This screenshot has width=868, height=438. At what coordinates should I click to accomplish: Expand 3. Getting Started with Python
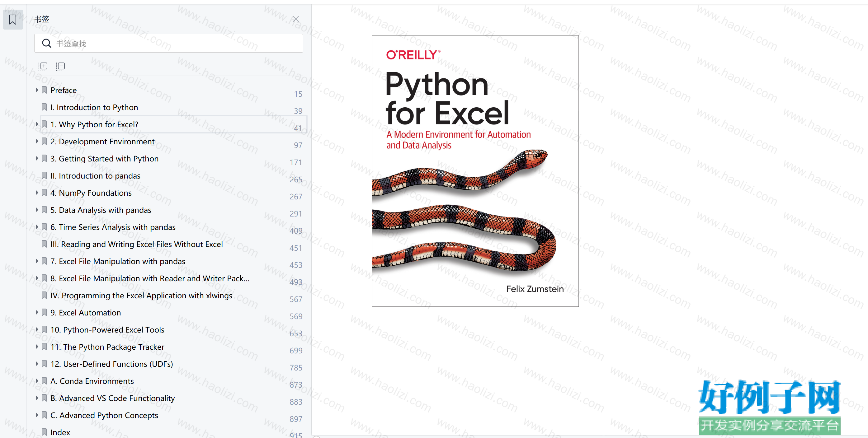(37, 159)
